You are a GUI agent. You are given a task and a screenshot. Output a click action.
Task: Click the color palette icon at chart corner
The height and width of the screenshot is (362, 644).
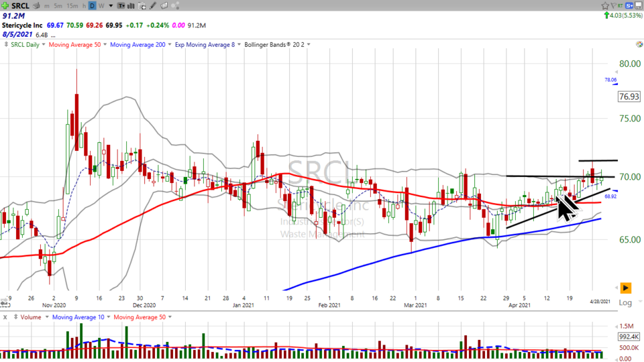pos(639,44)
